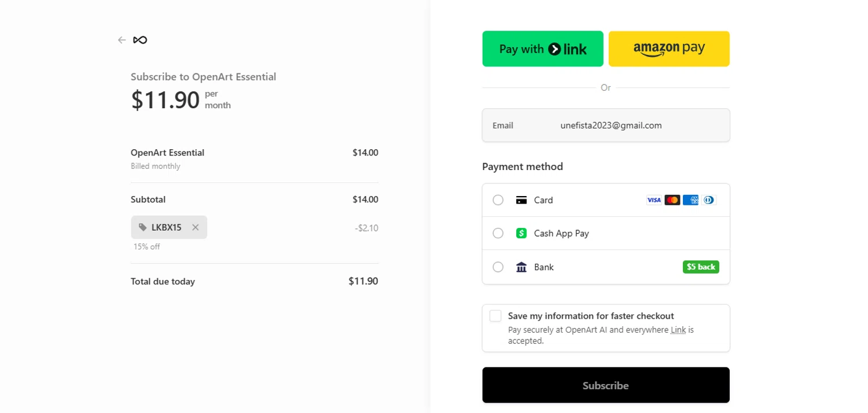Click the OpenArt infinity logo

point(140,40)
